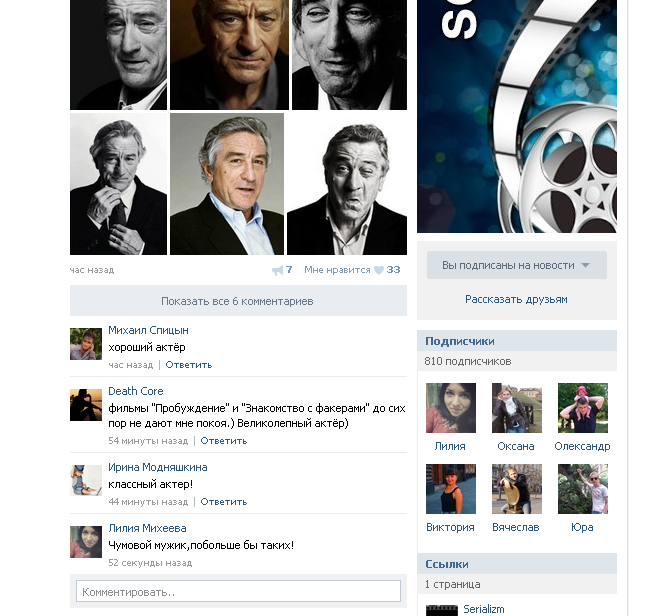Image resolution: width=653 pixels, height=616 pixels.
Task: Open the Serializm link
Action: [484, 609]
